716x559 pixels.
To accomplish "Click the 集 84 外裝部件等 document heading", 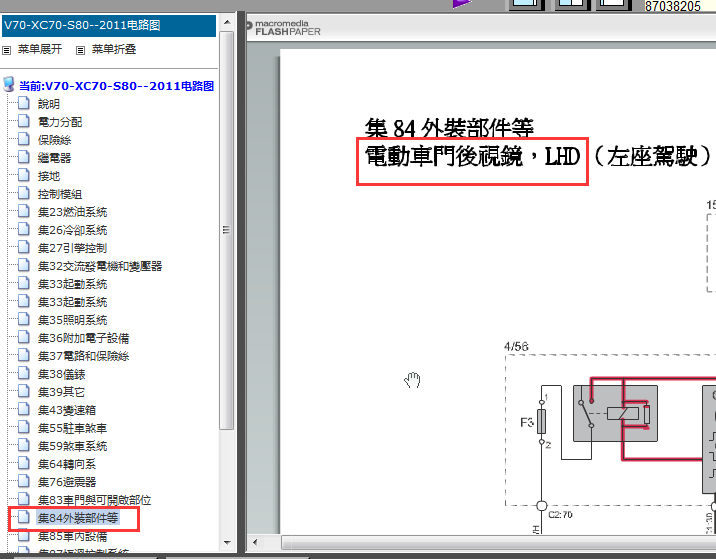I will click(x=449, y=128).
